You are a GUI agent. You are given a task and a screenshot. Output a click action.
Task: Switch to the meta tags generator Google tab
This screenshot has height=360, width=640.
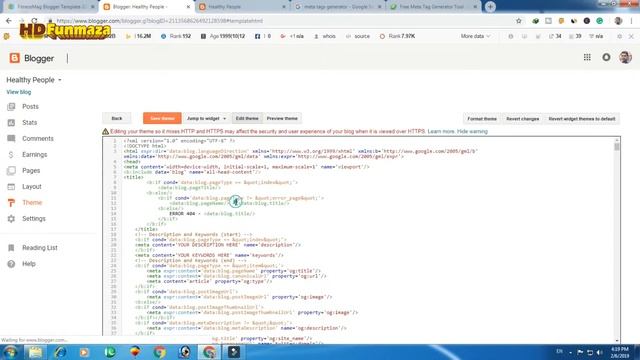coord(338,7)
